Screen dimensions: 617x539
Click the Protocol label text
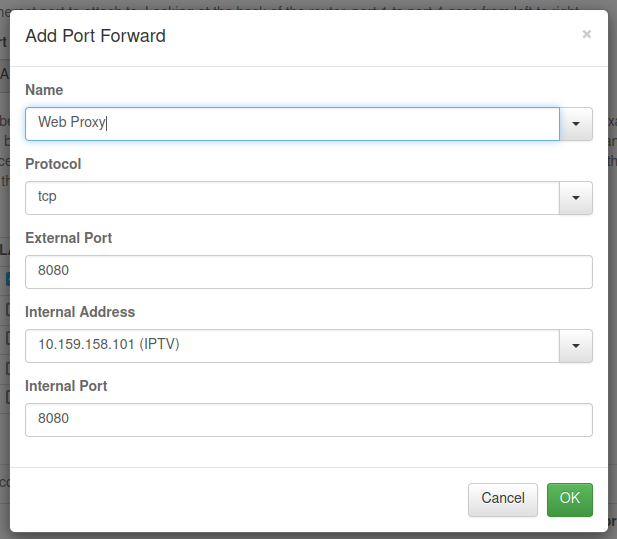(x=53, y=164)
